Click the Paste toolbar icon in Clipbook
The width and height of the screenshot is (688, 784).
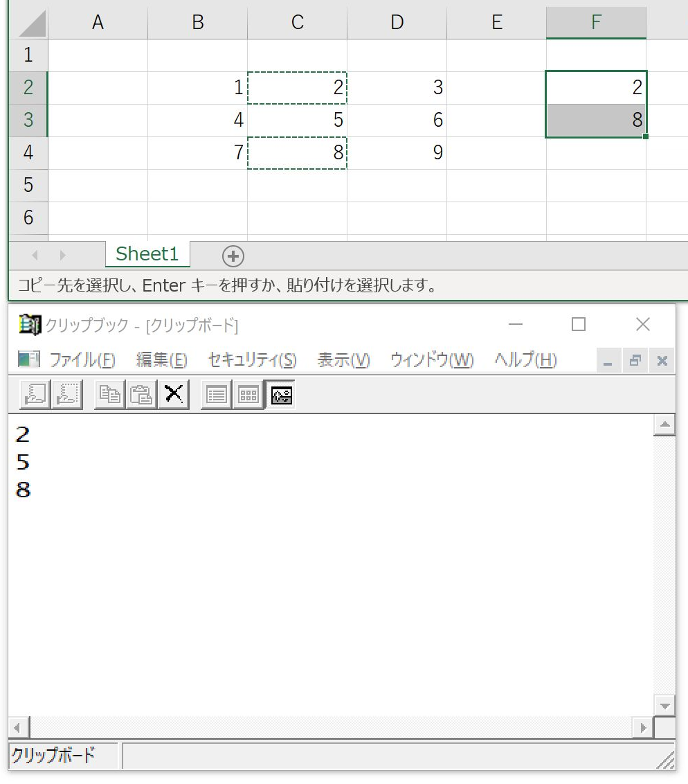(x=141, y=395)
